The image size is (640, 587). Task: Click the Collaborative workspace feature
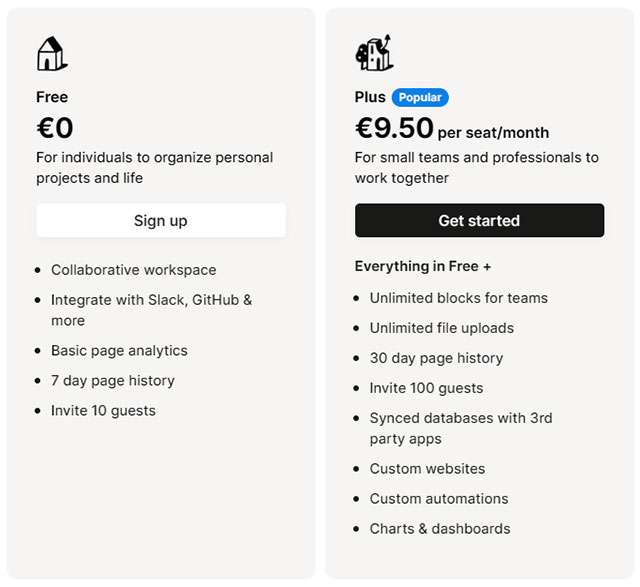133,270
